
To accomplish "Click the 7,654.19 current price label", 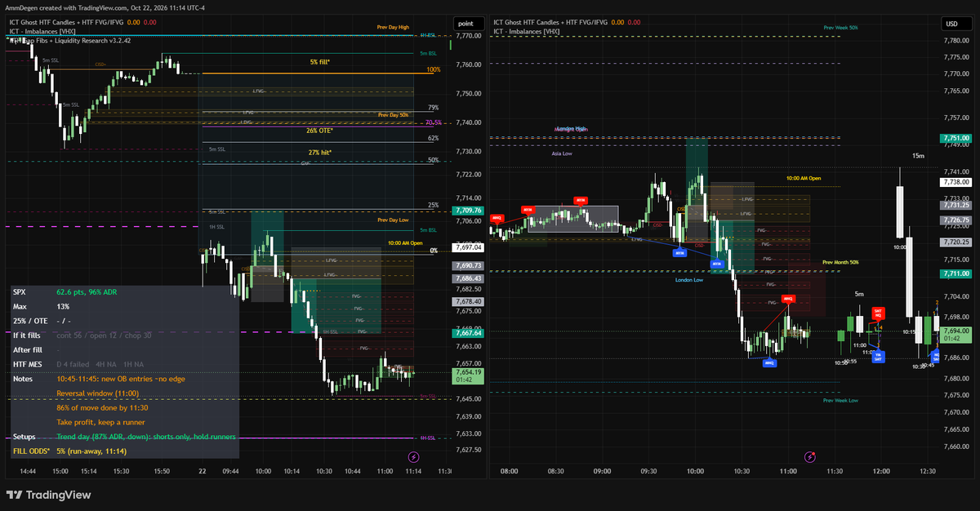I will (467, 376).
